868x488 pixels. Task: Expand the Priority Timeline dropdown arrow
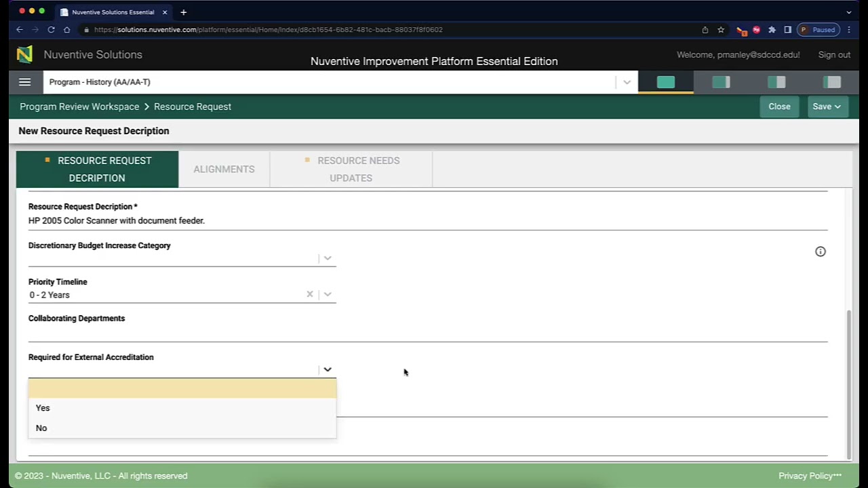328,294
